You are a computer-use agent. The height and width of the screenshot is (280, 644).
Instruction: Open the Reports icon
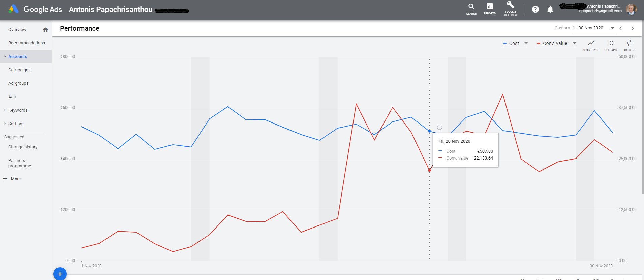point(490,9)
